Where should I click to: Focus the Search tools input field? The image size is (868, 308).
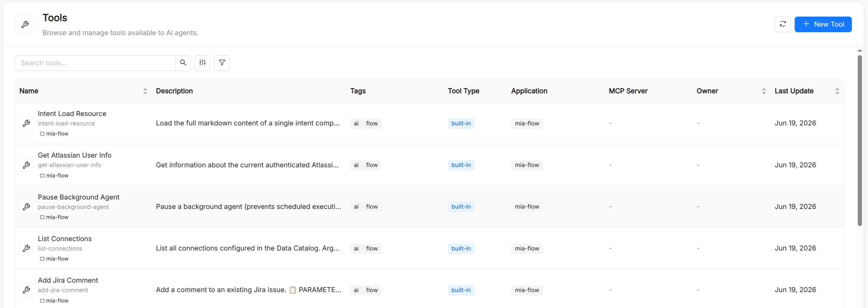click(x=95, y=63)
